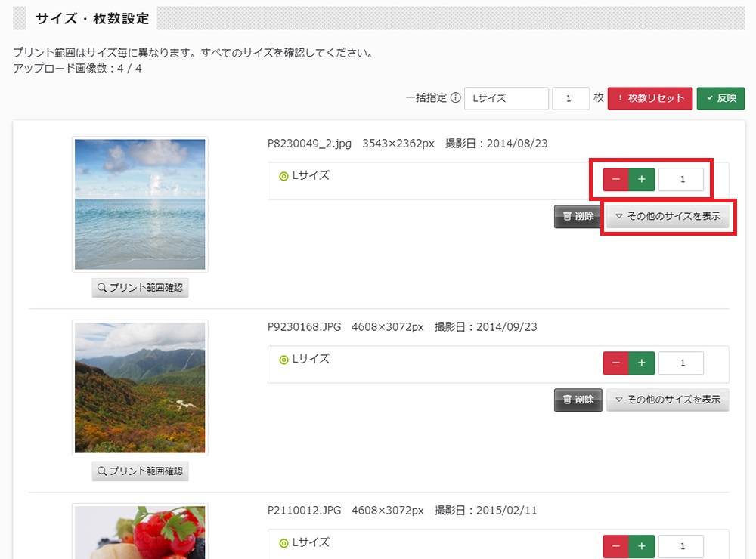Click the mountain landscape thumbnail
This screenshot has height=559, width=756.
140,388
